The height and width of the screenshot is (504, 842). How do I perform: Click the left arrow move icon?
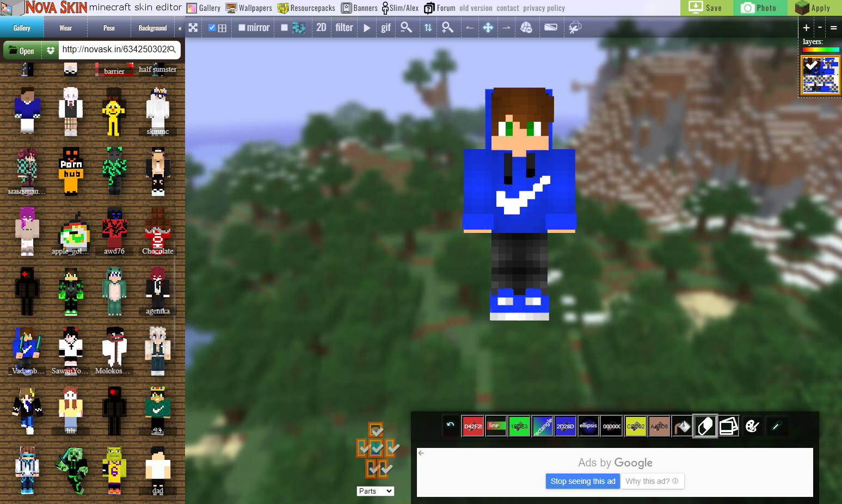[x=469, y=28]
